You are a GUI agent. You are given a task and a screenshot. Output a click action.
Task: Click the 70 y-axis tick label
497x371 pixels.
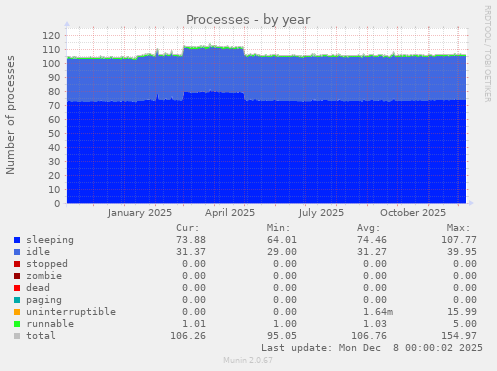(x=54, y=106)
